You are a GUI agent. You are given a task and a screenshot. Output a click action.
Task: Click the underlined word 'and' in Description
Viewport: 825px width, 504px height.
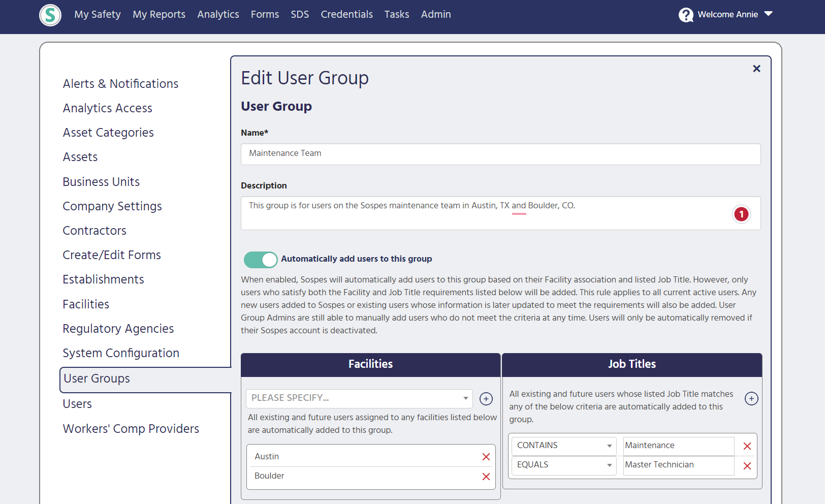[x=519, y=206]
